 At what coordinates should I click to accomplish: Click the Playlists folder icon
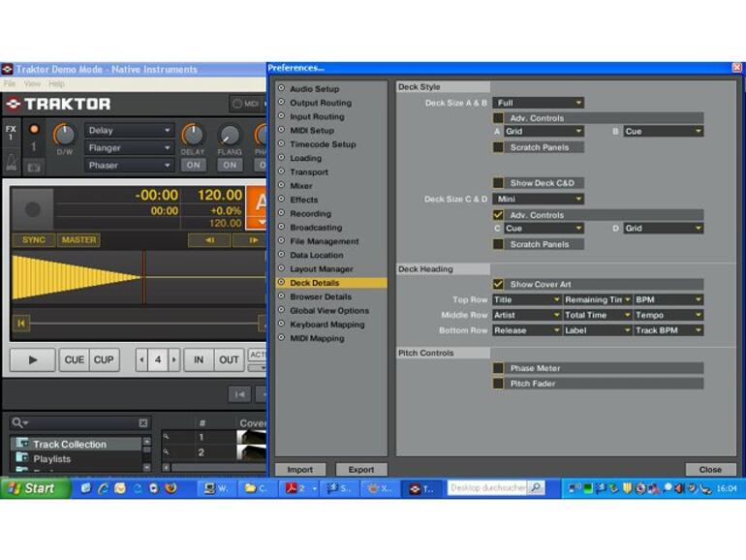[x=21, y=458]
